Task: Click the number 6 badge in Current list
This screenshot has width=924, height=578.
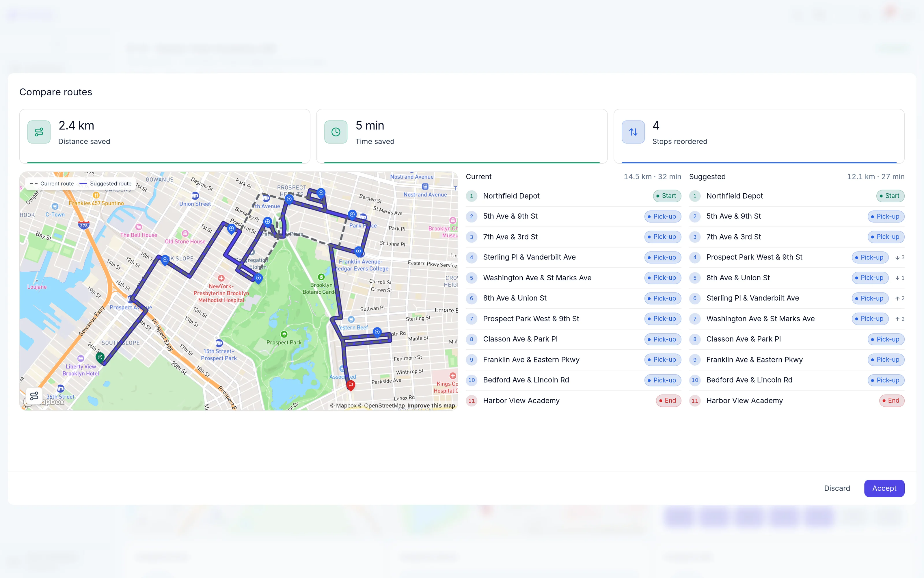Action: (472, 298)
